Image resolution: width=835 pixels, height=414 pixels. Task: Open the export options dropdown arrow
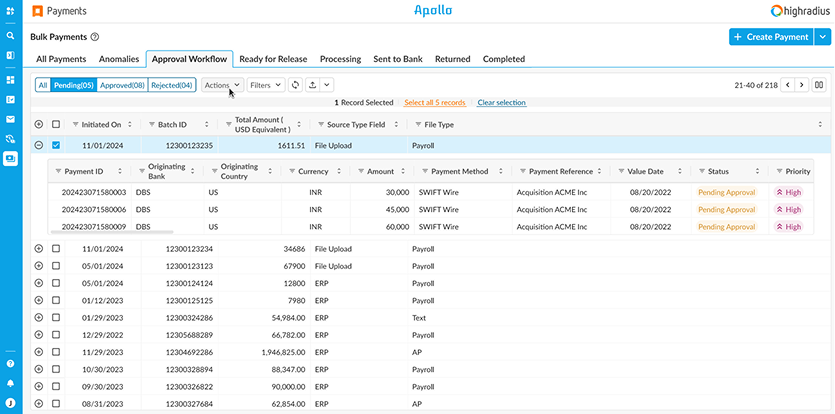(x=327, y=85)
